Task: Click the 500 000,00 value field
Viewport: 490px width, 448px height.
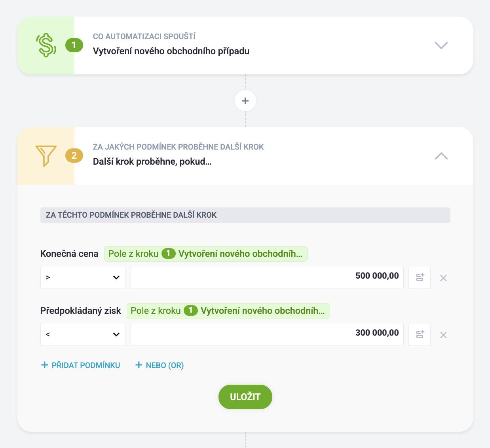Action: pos(267,277)
